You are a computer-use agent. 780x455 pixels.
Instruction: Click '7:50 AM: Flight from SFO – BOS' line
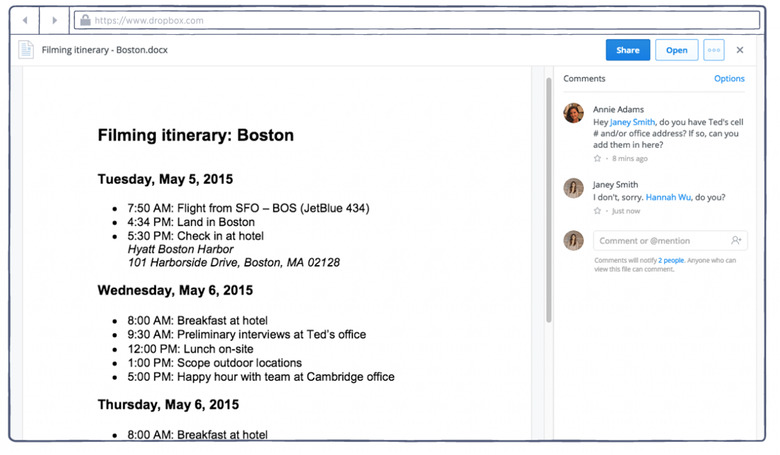coord(248,208)
